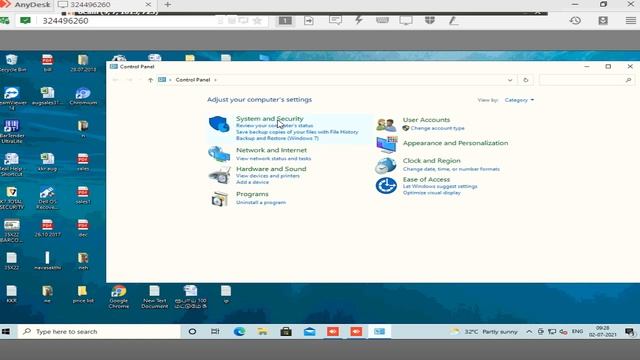640x360 pixels.
Task: Click the System and Security shield icon
Action: point(219,124)
